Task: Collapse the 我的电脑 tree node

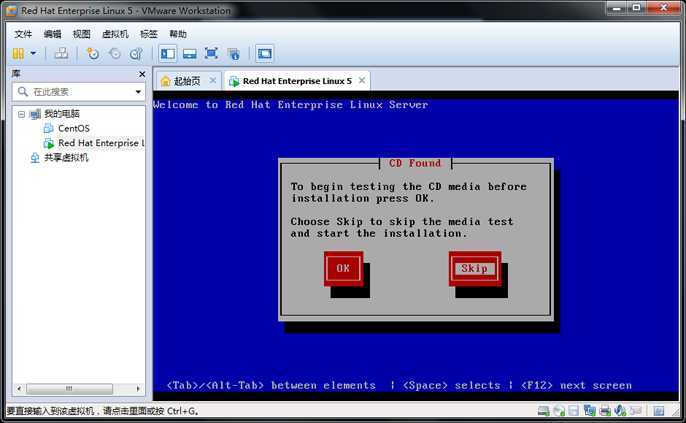Action: [21, 114]
